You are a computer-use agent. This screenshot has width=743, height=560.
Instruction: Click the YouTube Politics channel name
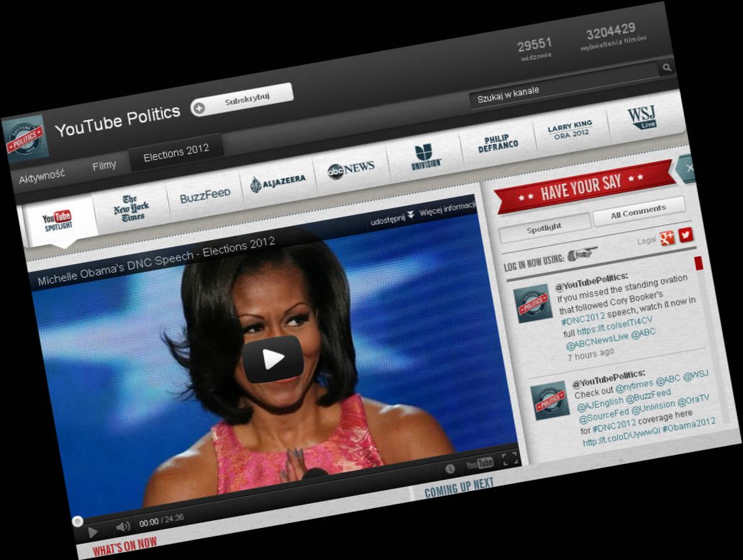coord(117,121)
